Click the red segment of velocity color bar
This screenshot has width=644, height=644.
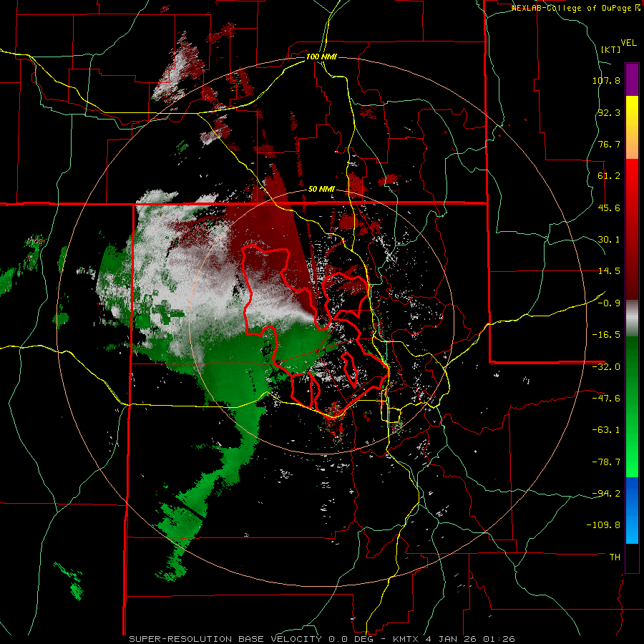[x=632, y=229]
